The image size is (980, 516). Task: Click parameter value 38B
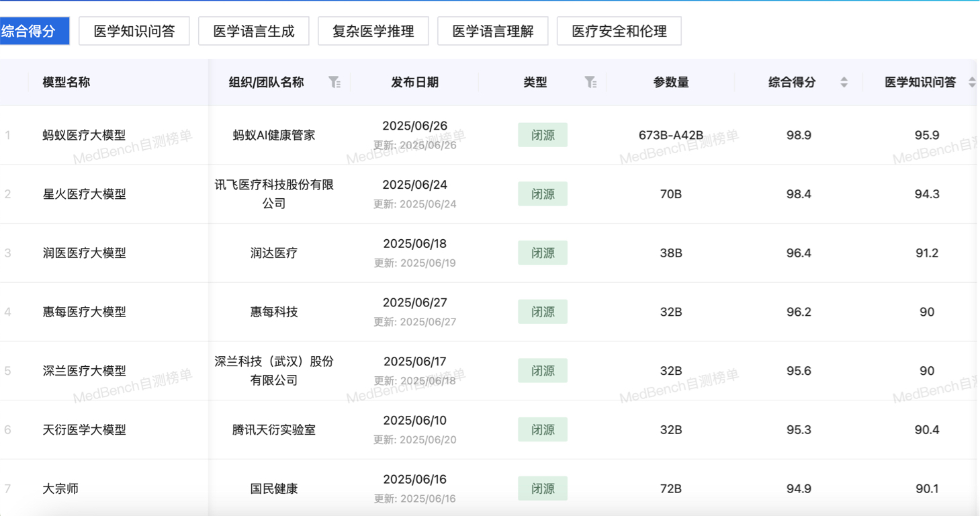[x=671, y=253]
